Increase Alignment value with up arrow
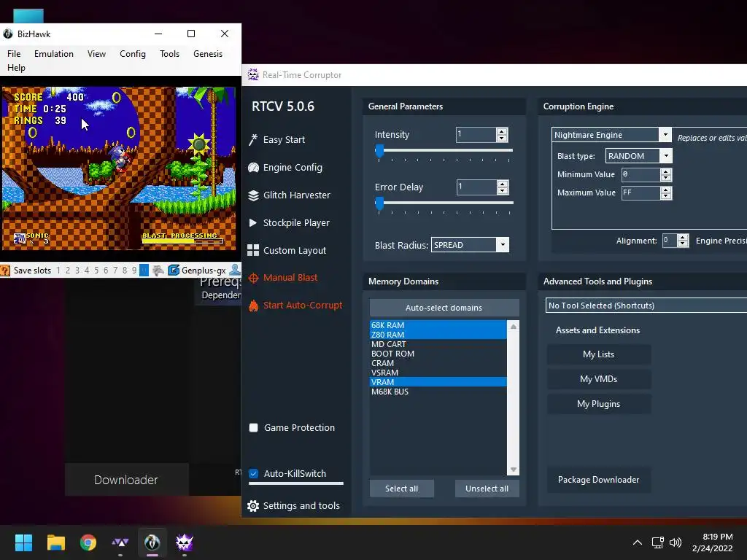747x560 pixels. point(683,237)
